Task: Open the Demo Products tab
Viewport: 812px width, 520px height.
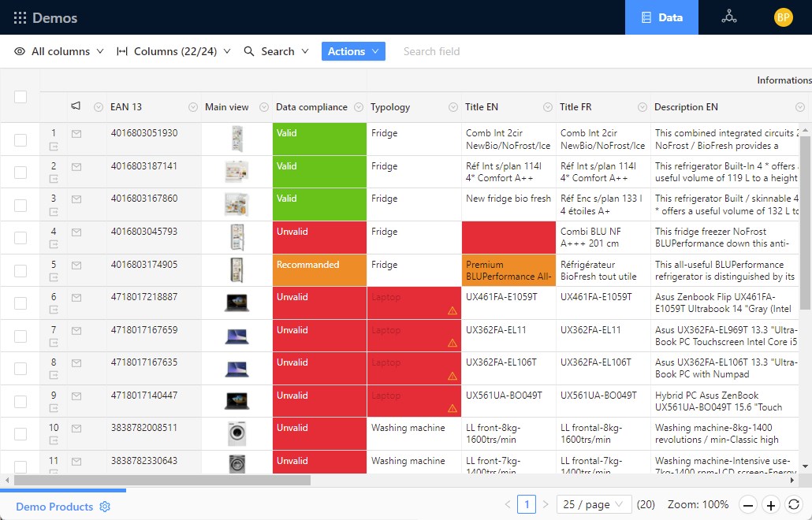Action: point(54,507)
